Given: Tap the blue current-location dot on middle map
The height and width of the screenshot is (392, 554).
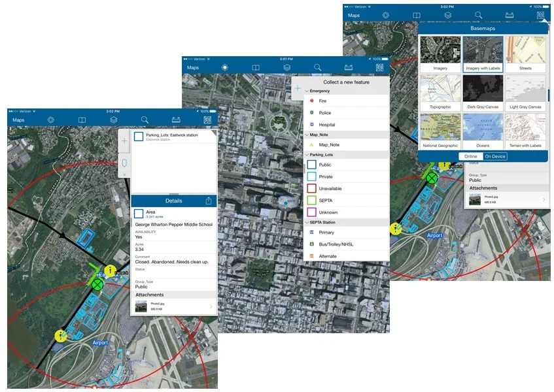Looking at the screenshot, I should (x=285, y=204).
